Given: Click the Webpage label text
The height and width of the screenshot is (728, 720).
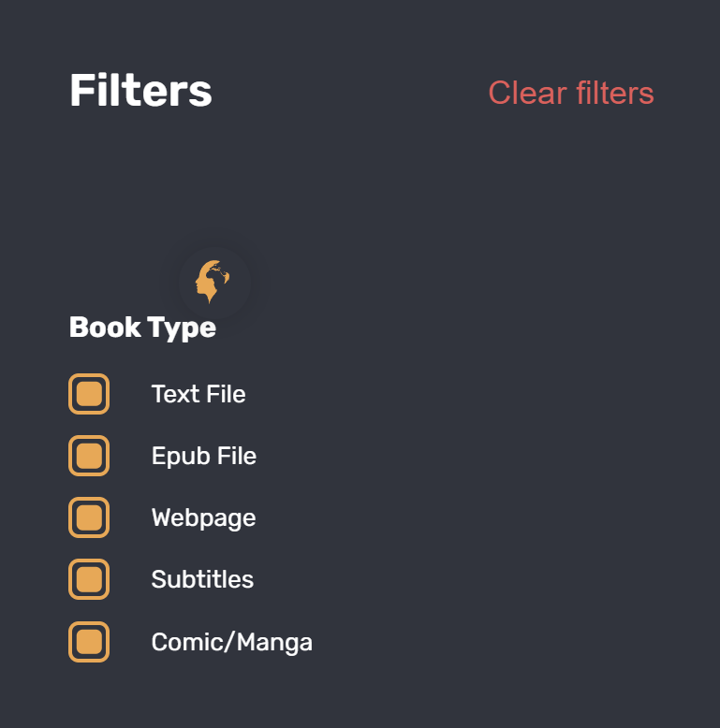Looking at the screenshot, I should (x=203, y=517).
